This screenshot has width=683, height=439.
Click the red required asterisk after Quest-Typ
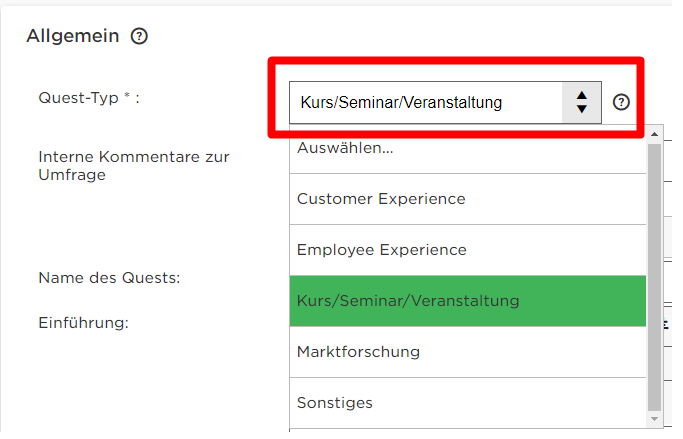pyautogui.click(x=127, y=98)
